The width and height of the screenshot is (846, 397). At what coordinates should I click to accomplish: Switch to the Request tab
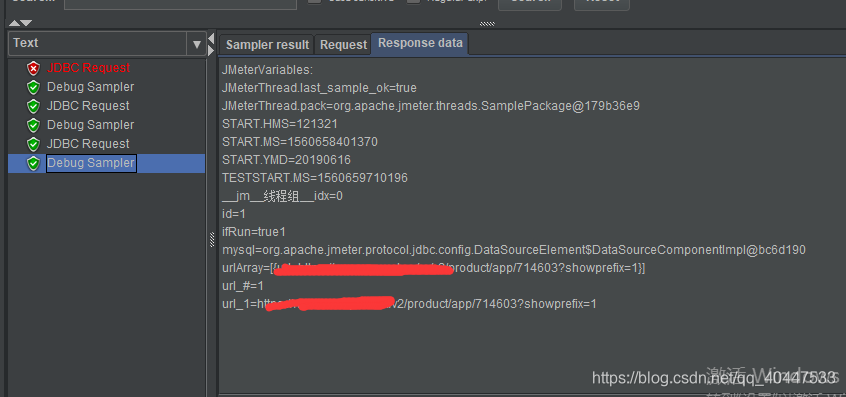[x=343, y=45]
